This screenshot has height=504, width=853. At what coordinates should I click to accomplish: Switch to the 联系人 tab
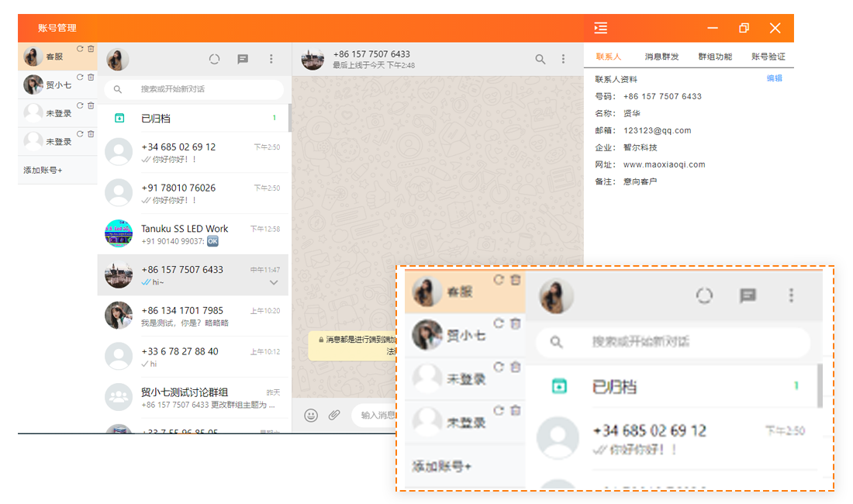coord(608,57)
